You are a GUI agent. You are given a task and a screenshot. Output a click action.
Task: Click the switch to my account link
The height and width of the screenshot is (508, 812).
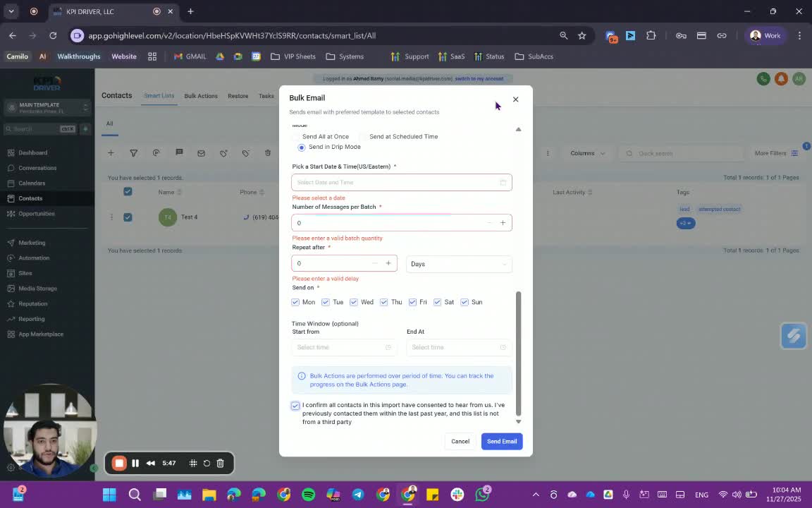pos(479,79)
